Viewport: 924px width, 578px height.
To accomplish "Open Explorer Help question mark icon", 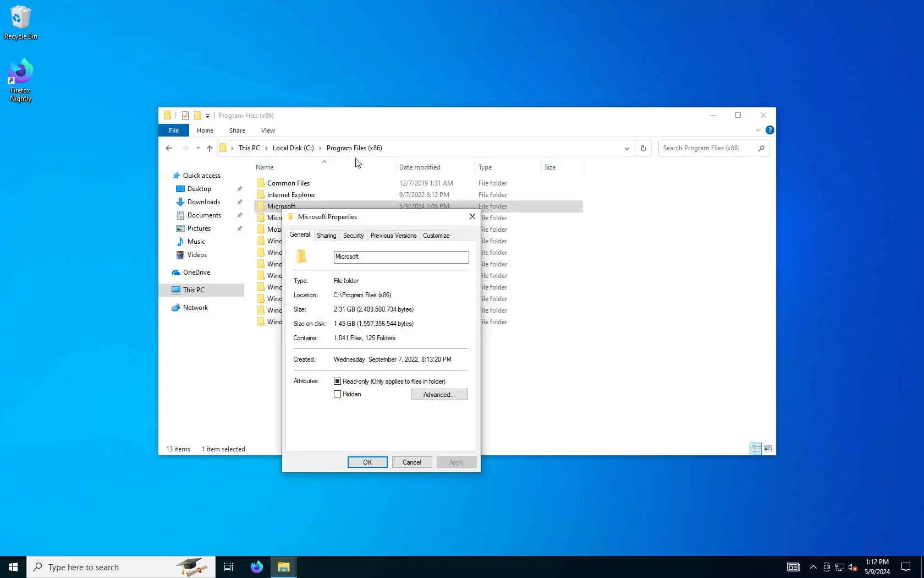I will tap(769, 130).
